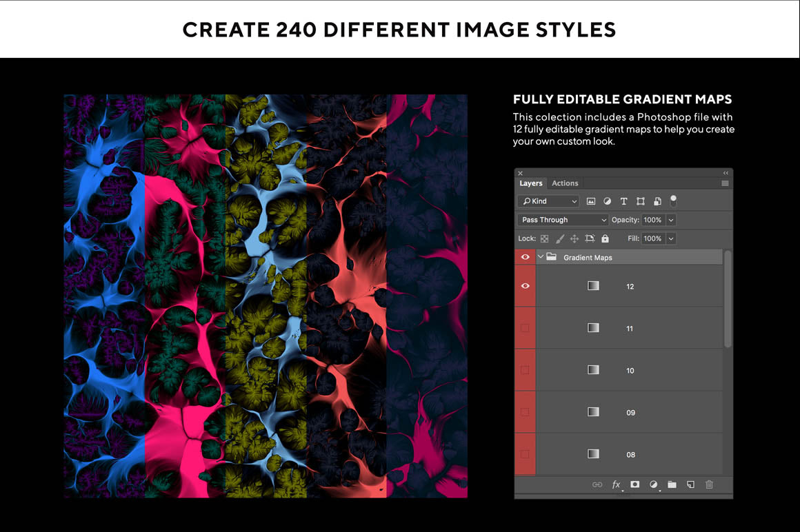800x532 pixels.
Task: Add layer style with fx icon
Action: [x=617, y=485]
